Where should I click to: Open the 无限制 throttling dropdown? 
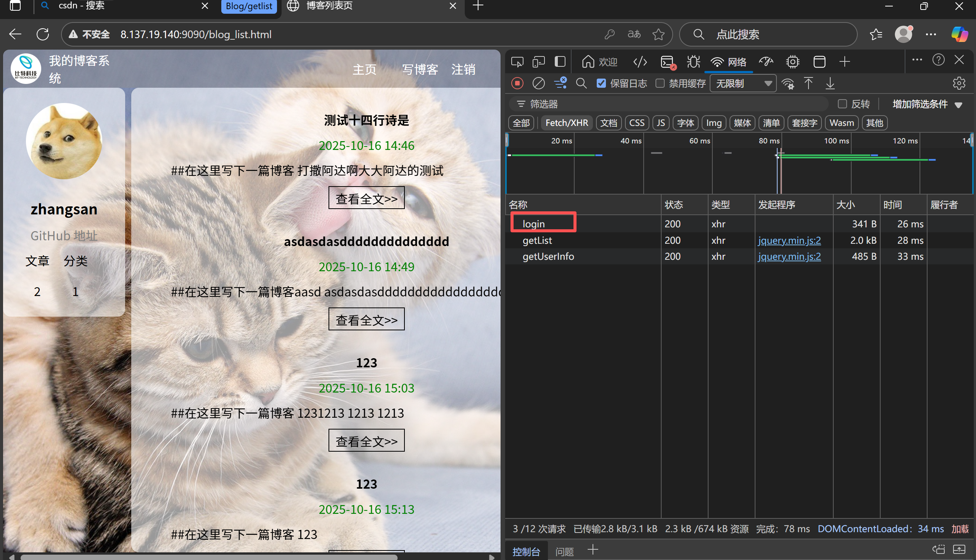tap(743, 84)
